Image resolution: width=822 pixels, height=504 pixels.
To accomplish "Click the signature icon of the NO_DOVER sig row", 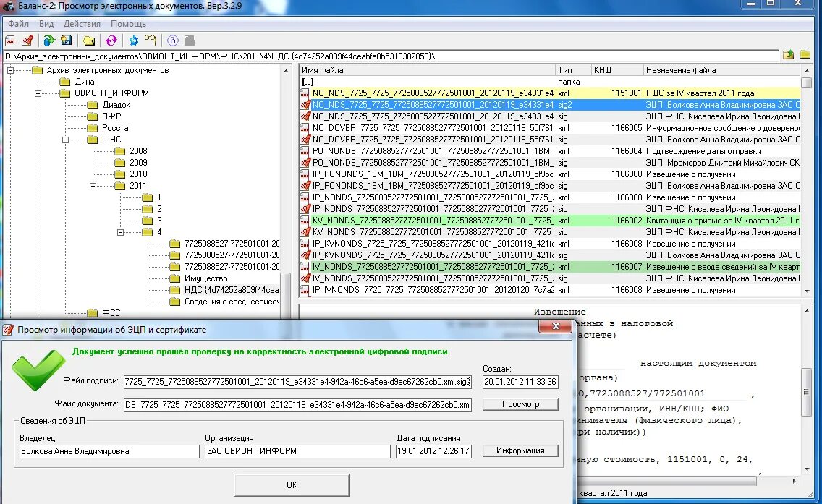I will click(x=305, y=140).
